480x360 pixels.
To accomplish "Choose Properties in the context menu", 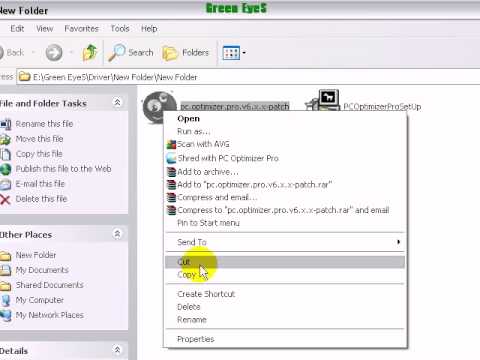I will (x=285, y=339).
